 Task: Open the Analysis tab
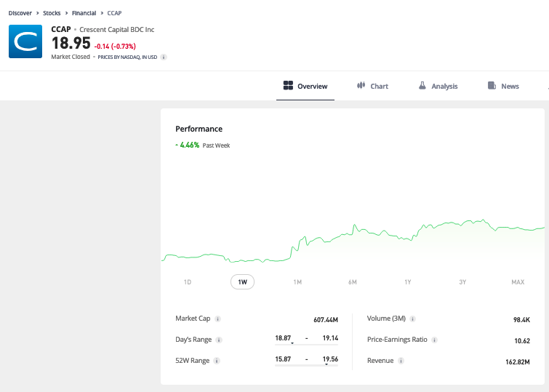click(x=438, y=86)
